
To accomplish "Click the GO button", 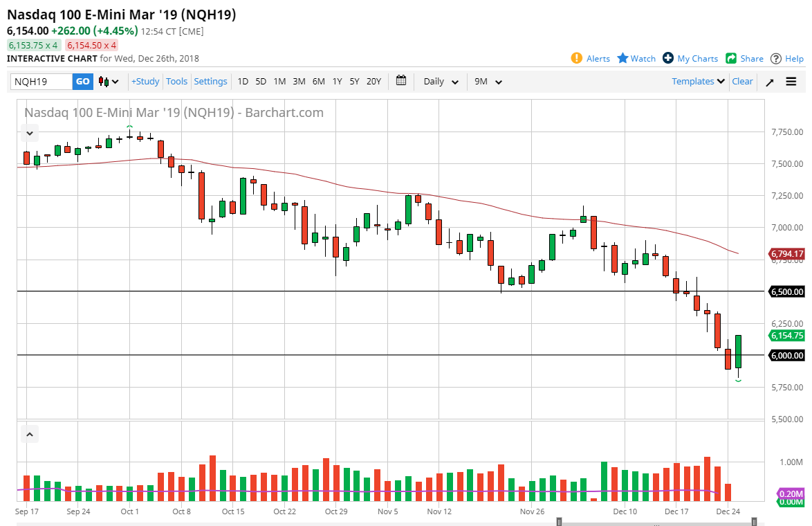I will 82,81.
